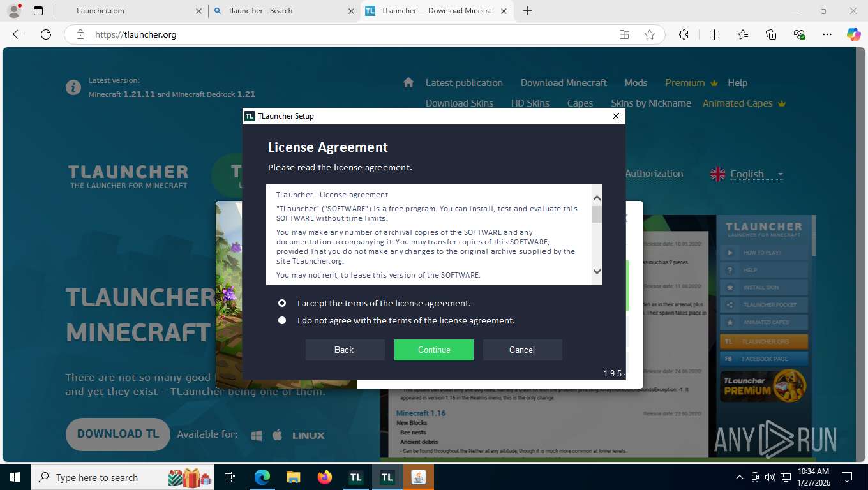Screen dimensions: 868x490
Task: Click the Back button in TLauncher Setup
Action: [x=345, y=350]
